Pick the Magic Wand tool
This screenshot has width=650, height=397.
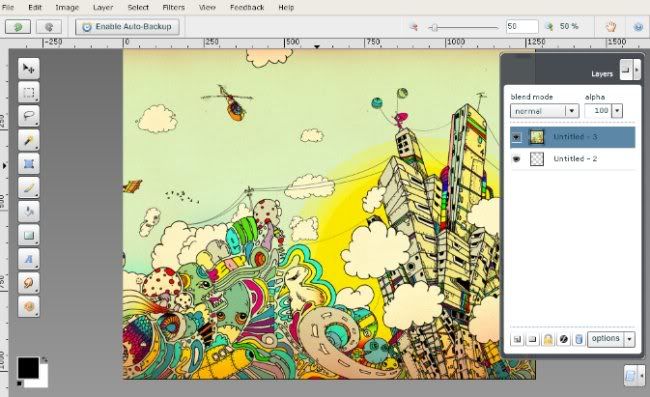29,140
